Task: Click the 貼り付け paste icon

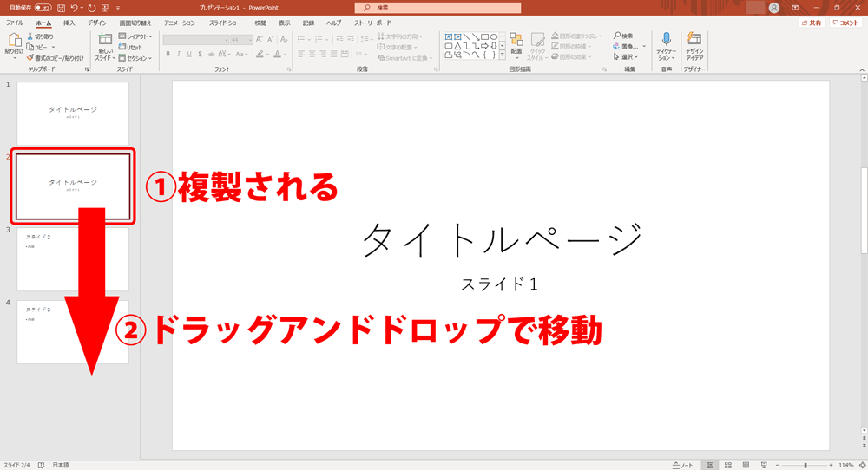Action: [14, 40]
